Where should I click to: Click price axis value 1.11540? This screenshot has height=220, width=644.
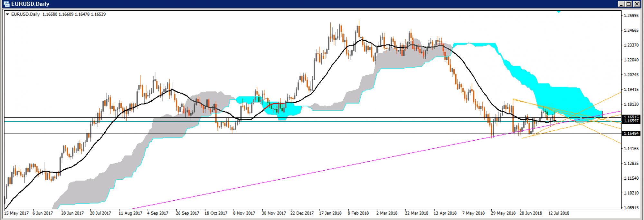631,178
